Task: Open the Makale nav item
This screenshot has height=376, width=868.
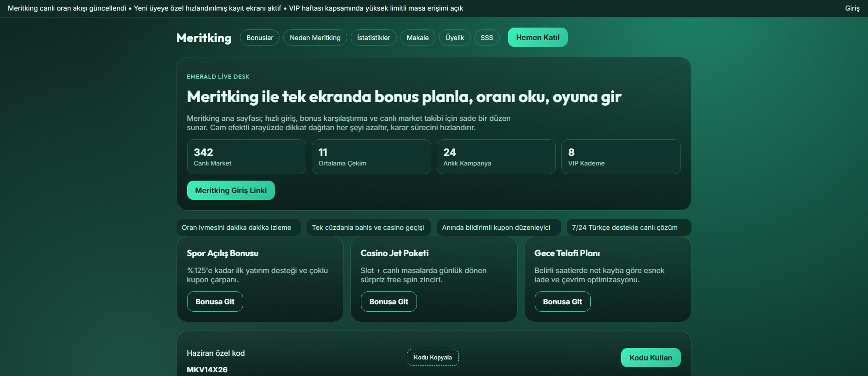Action: click(418, 38)
